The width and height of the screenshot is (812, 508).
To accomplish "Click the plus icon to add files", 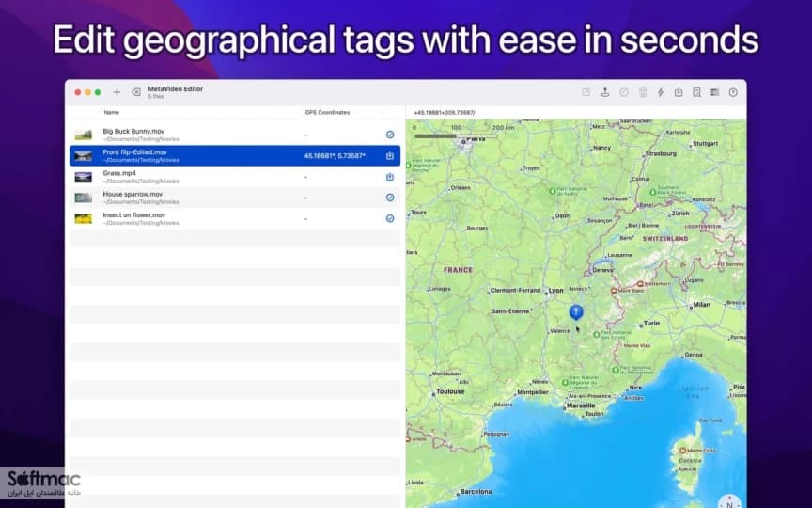I will point(117,92).
